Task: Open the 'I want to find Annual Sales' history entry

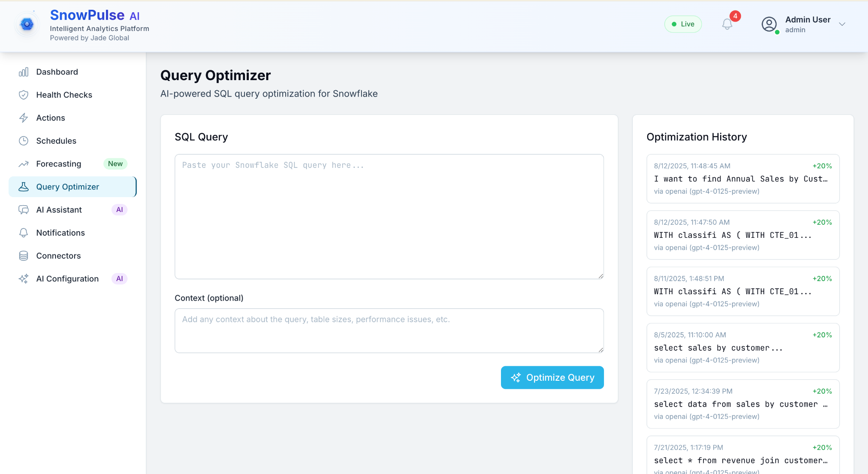Action: tap(743, 178)
